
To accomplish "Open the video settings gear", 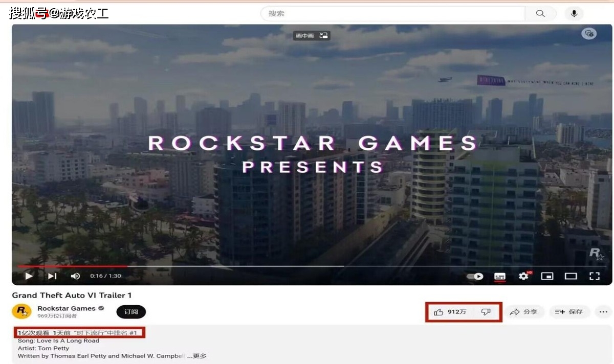I will 523,276.
